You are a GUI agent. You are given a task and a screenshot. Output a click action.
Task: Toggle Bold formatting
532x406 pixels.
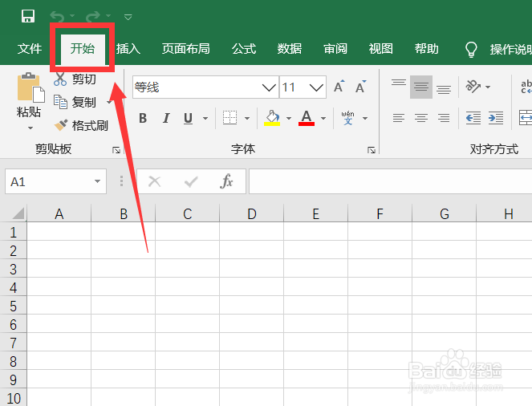coord(143,118)
